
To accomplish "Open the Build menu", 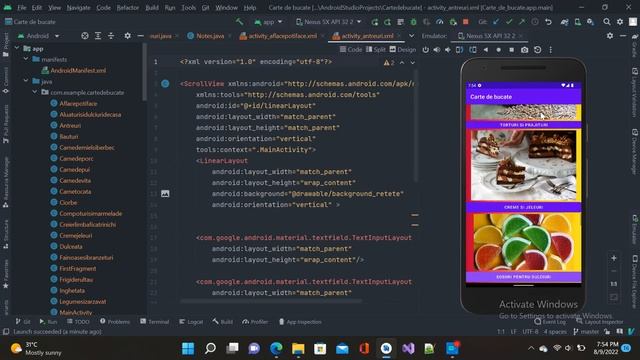I will (x=152, y=7).
